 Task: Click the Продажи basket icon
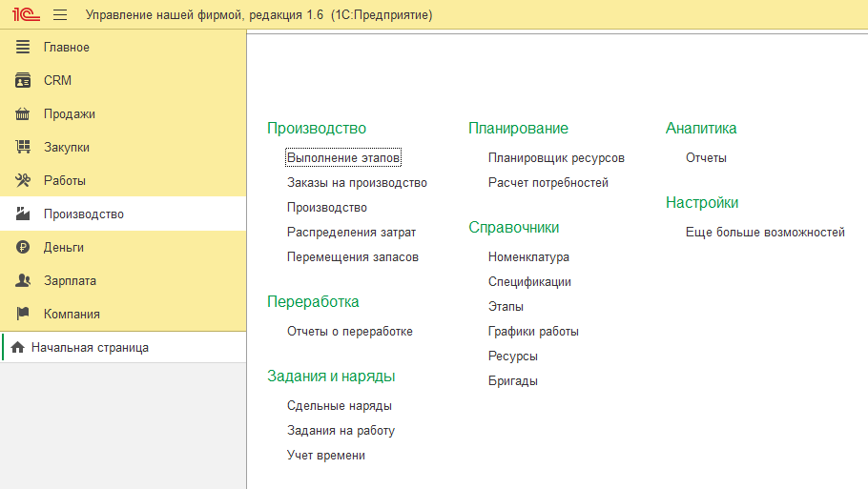point(24,114)
